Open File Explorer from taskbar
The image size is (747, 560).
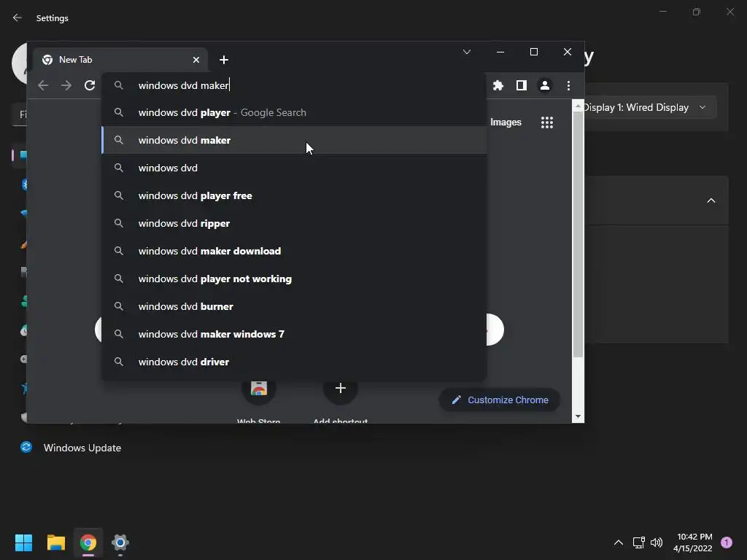(55, 542)
